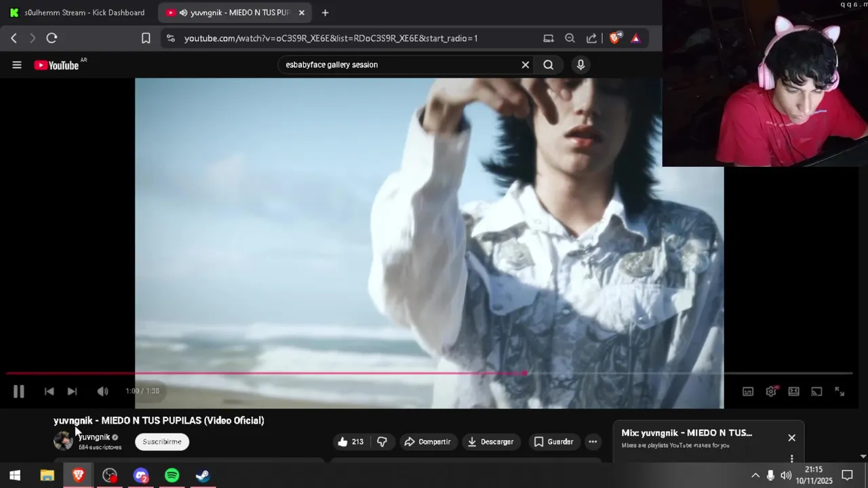
Task: Click the Guardar button
Action: point(553,442)
